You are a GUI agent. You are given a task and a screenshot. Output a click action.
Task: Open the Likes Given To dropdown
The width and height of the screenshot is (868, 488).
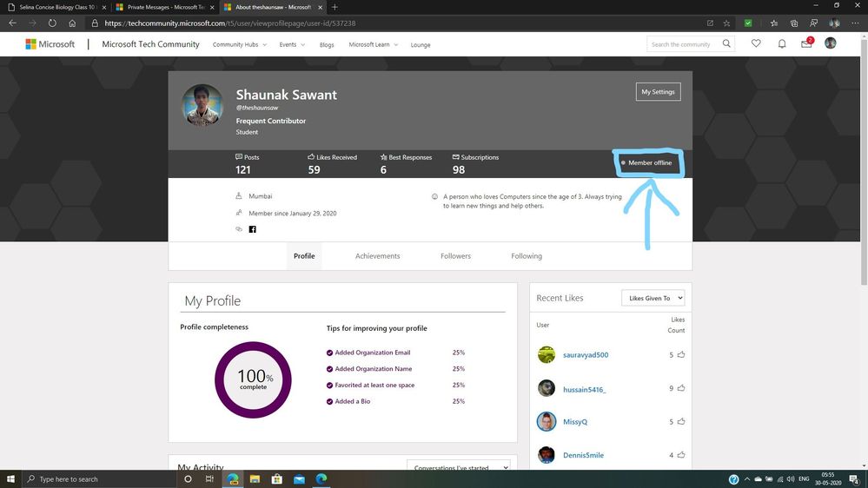coord(653,298)
